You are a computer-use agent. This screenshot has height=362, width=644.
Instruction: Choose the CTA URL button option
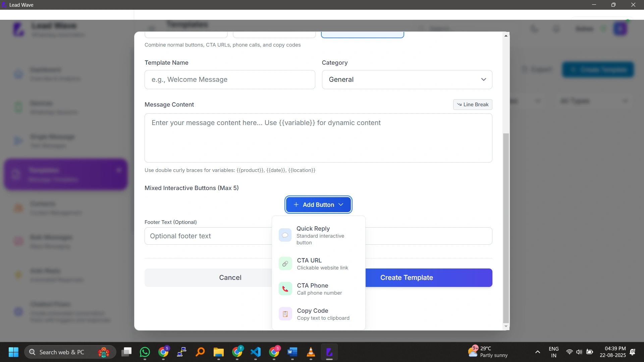tap(318, 264)
